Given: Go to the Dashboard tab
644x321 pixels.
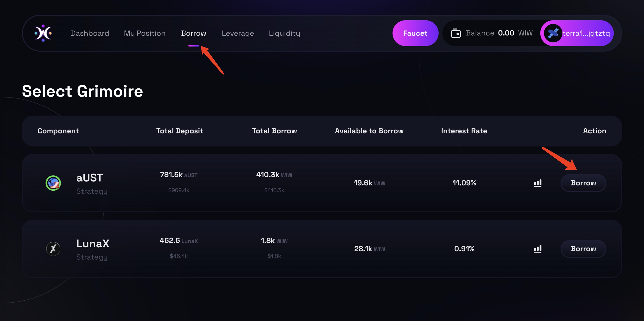Looking at the screenshot, I should pos(90,33).
